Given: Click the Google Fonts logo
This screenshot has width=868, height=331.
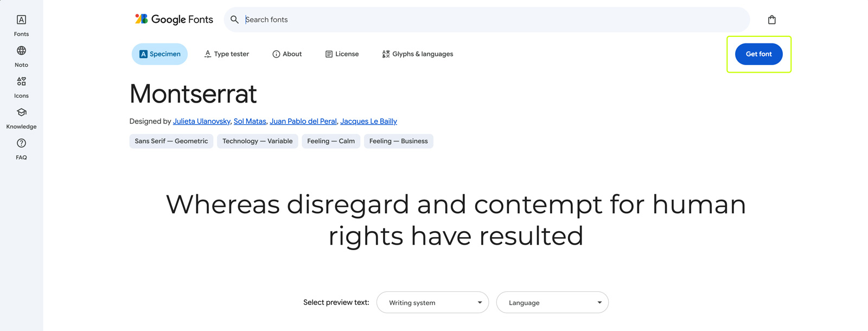Looking at the screenshot, I should 173,19.
